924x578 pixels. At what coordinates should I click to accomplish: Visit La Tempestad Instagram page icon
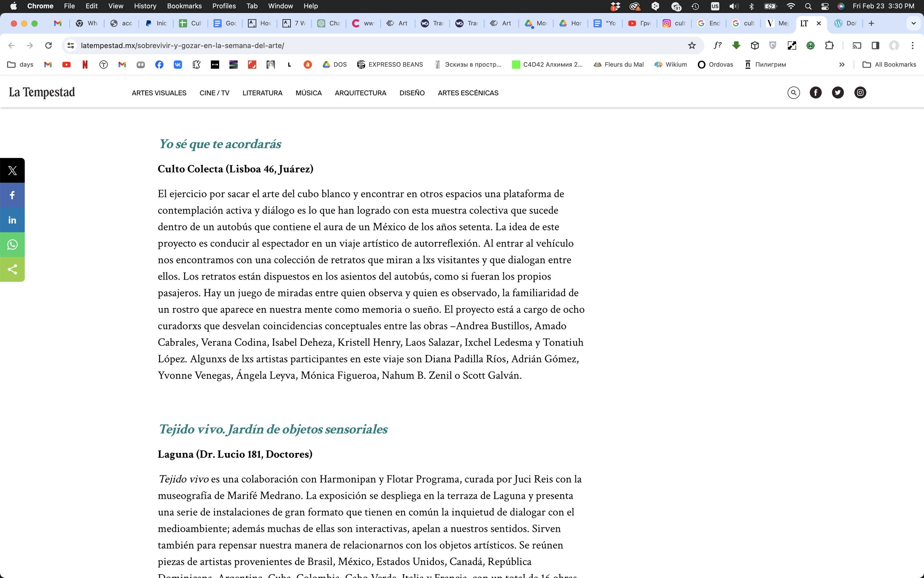tap(860, 92)
